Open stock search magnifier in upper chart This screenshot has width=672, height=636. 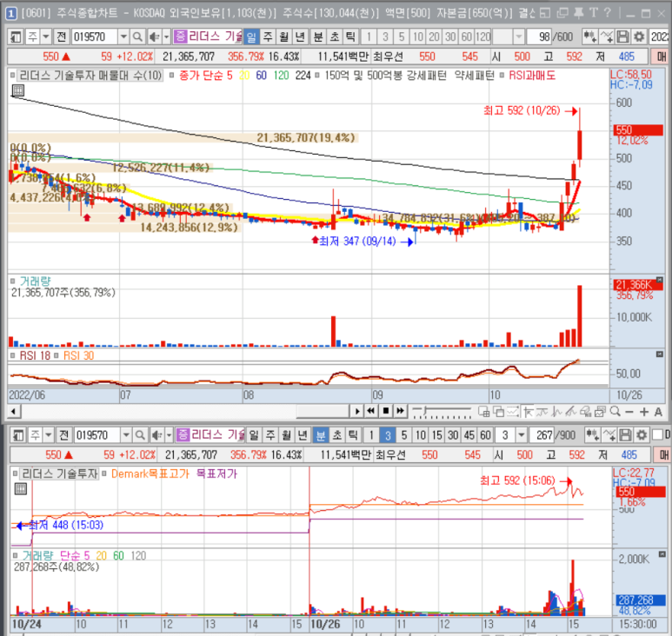pyautogui.click(x=137, y=36)
